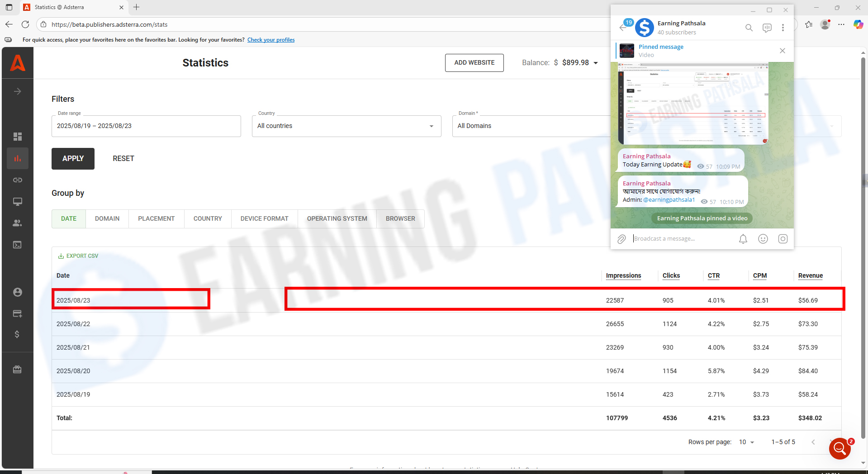The width and height of the screenshot is (868, 474).
Task: Search within the Earning Pathsala channel
Action: pos(749,28)
